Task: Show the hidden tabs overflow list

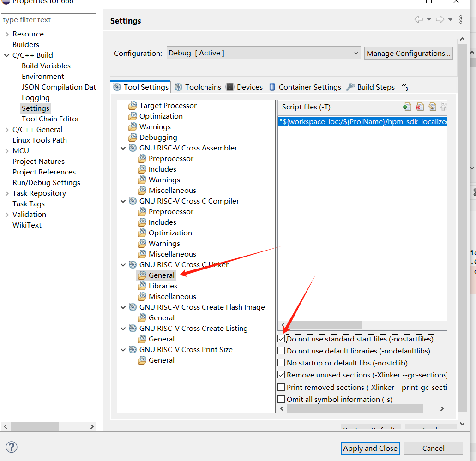Action: point(404,87)
